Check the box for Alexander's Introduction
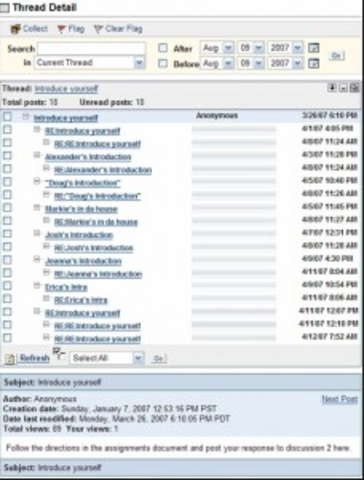The image size is (364, 480). (x=7, y=156)
